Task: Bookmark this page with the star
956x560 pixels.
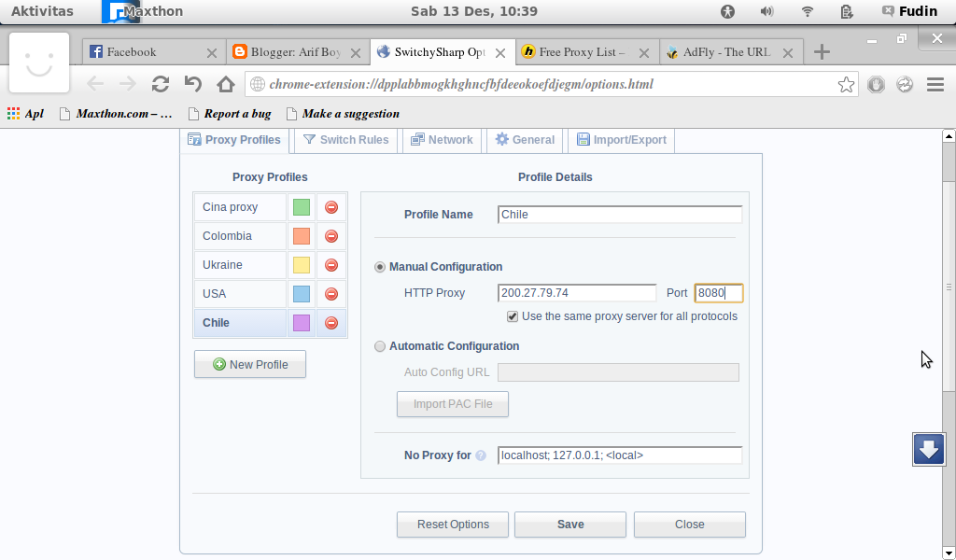Action: (846, 85)
